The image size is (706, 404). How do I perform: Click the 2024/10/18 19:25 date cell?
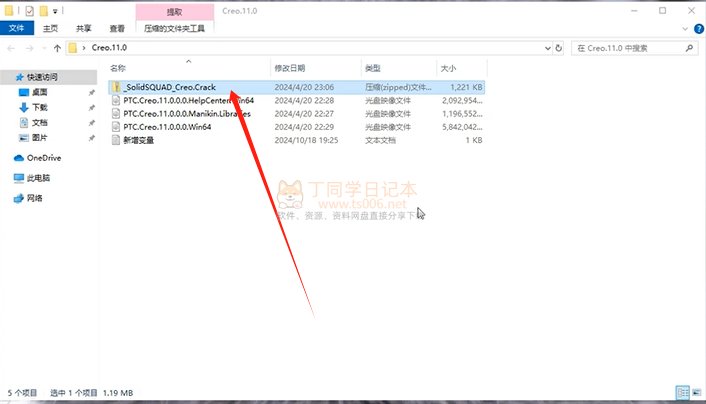[306, 141]
